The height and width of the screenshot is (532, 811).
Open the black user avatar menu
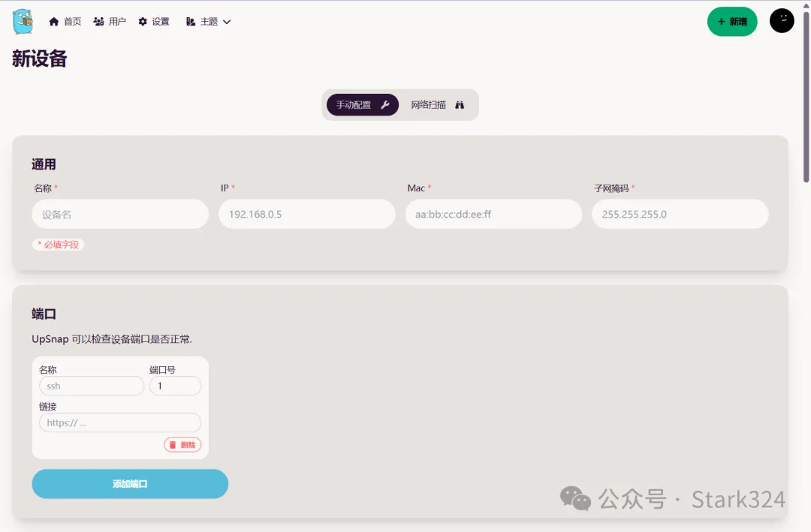[x=782, y=21]
